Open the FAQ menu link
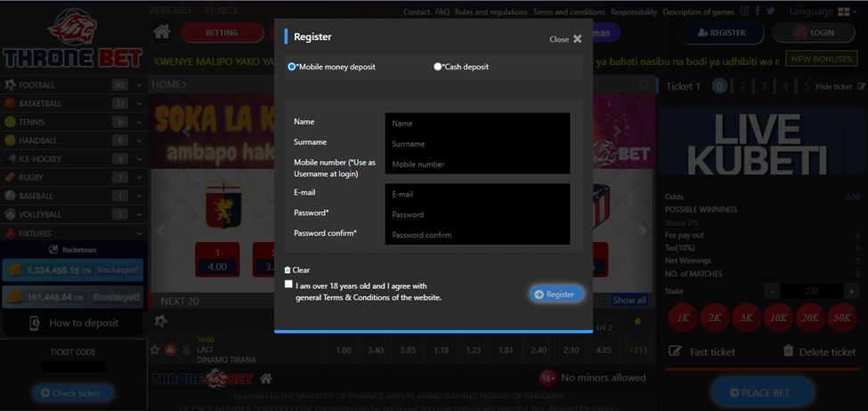Screen dimensions: 868x411 click(442, 12)
